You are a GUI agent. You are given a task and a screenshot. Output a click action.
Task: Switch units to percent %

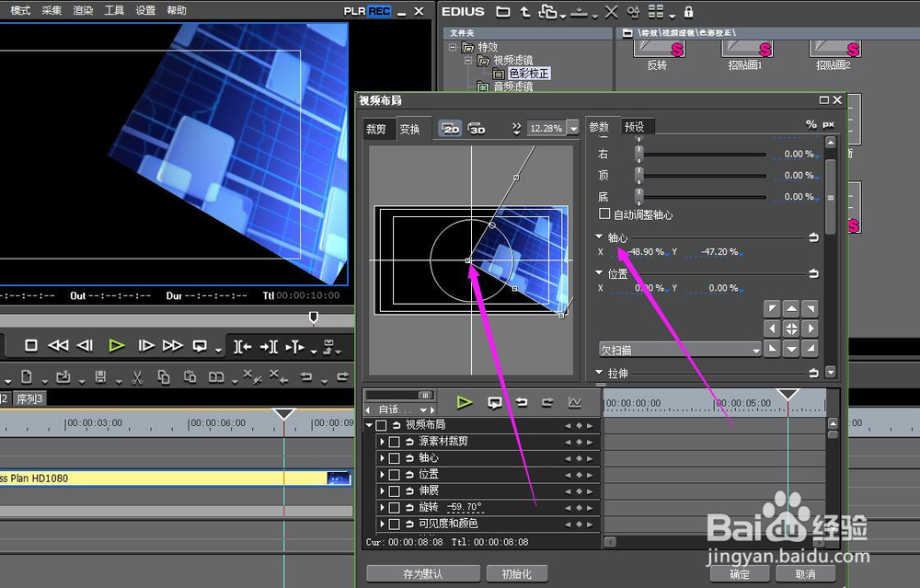811,124
